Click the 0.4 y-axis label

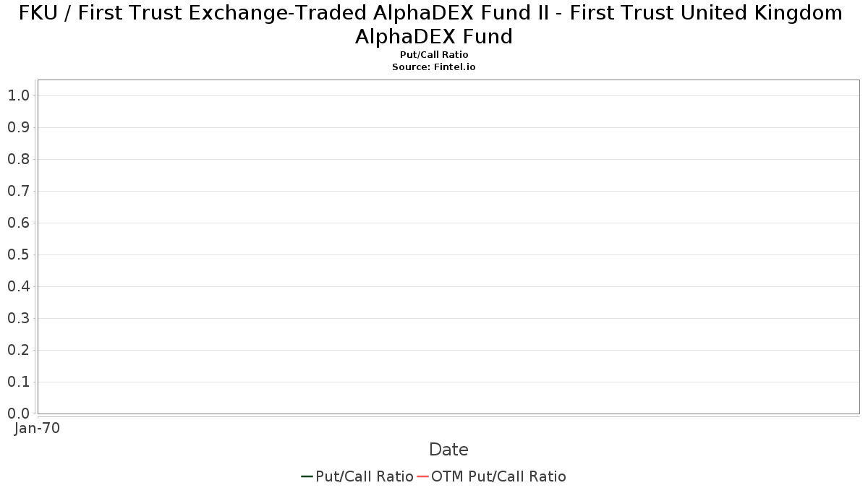coord(18,286)
